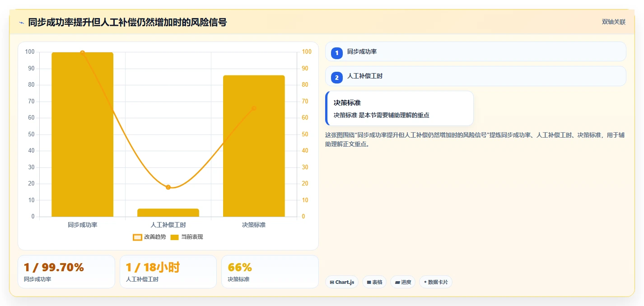Click text 决策标准 是本节需要辅助理解的重点
This screenshot has height=306, width=644.
[382, 116]
